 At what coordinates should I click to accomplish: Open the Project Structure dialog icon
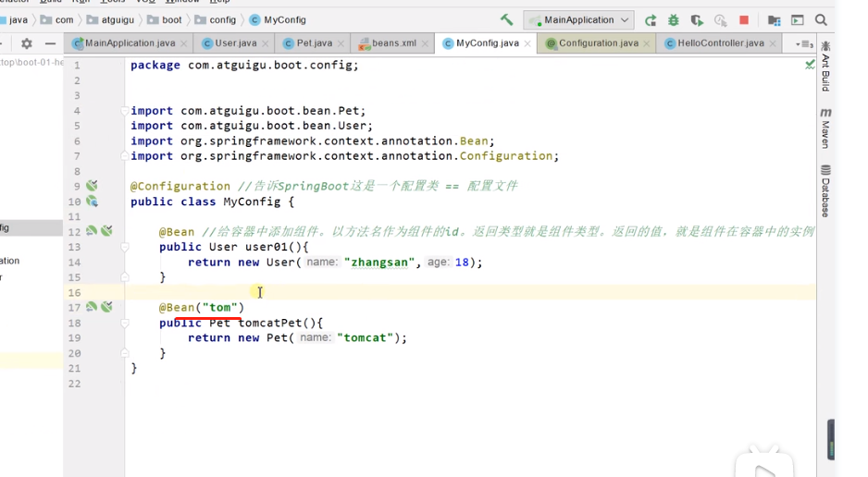[774, 20]
